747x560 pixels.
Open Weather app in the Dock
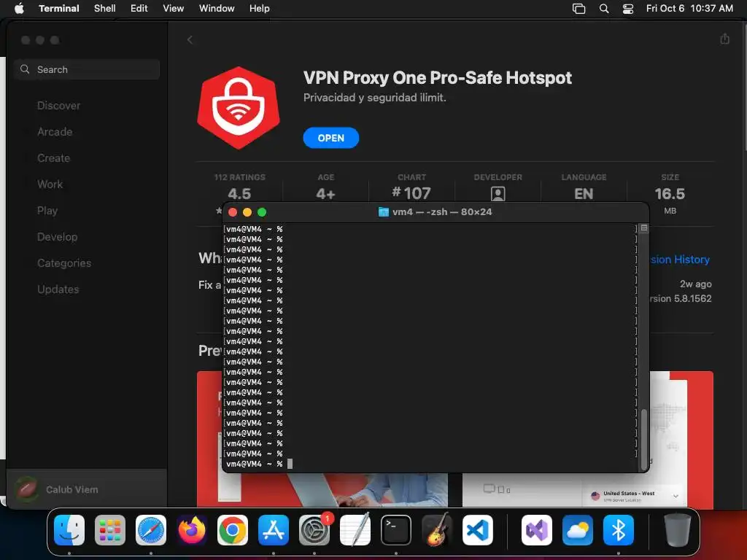578,530
